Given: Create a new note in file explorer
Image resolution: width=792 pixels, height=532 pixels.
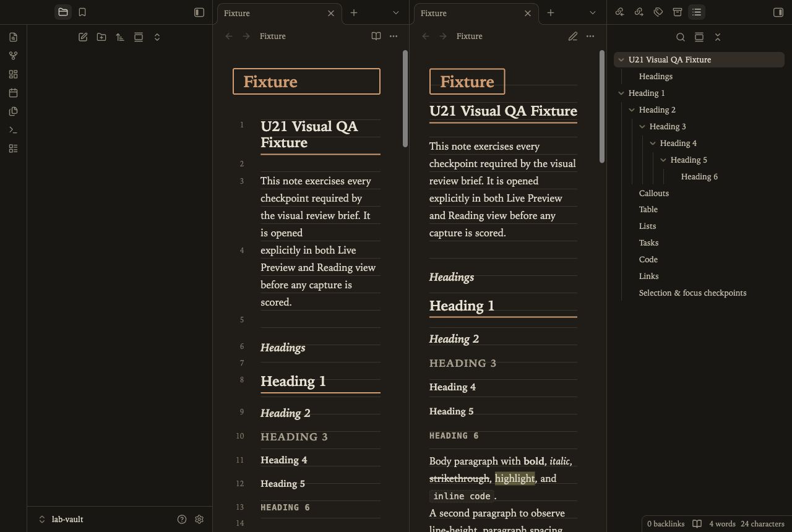Looking at the screenshot, I should coord(83,37).
